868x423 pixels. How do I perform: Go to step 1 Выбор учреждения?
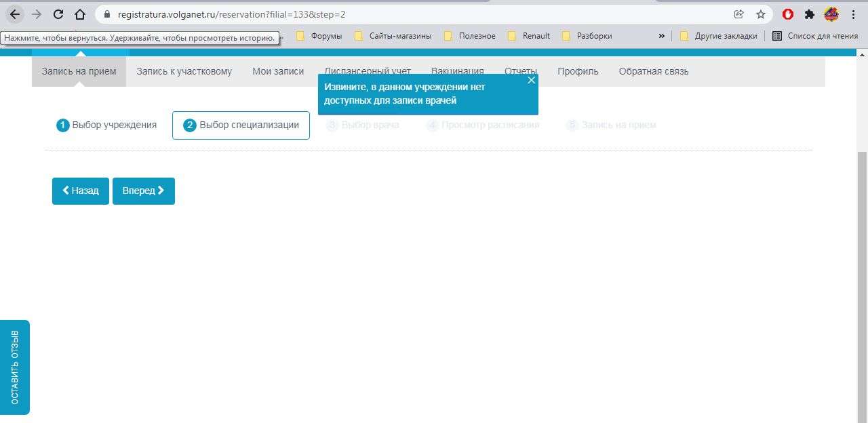(106, 125)
